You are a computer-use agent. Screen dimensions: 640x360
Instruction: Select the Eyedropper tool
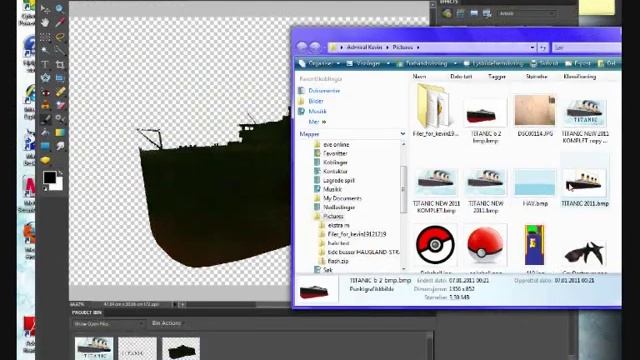(x=60, y=22)
